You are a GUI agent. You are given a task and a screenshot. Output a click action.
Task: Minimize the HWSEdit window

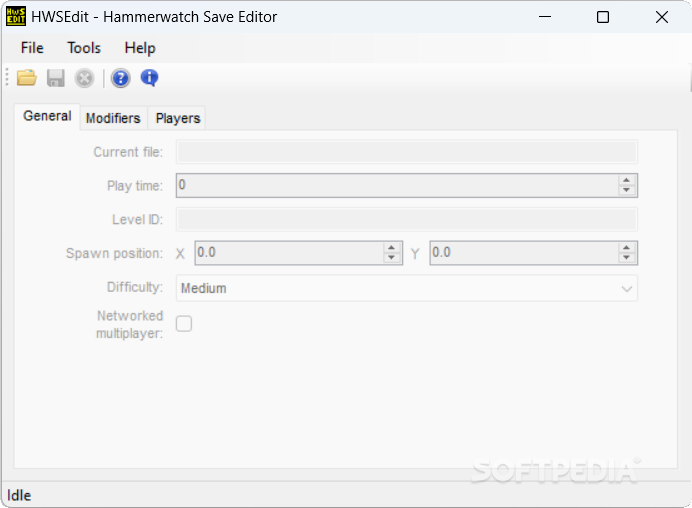tap(545, 17)
